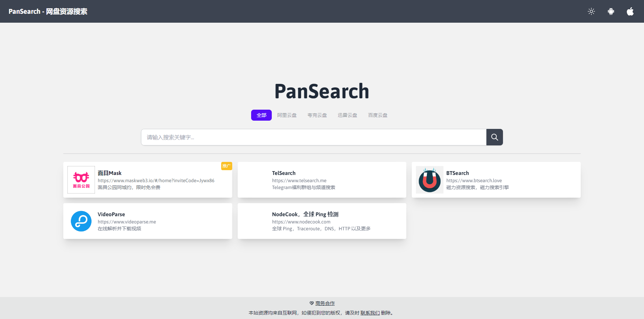Image resolution: width=644 pixels, height=319 pixels.
Task: Open the TelSearch card title
Action: coord(284,173)
